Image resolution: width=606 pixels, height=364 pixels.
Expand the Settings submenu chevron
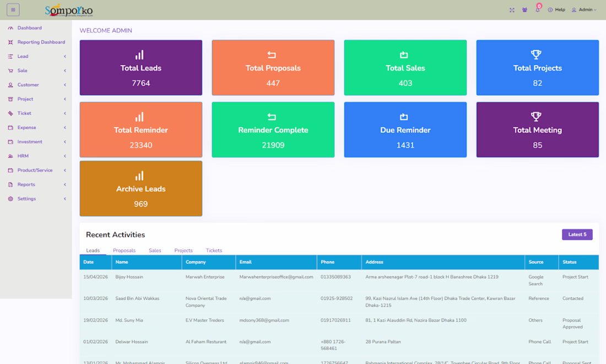(65, 199)
